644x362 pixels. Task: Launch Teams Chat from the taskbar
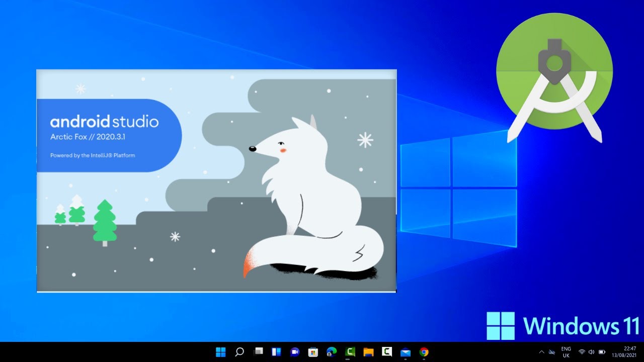pyautogui.click(x=295, y=352)
